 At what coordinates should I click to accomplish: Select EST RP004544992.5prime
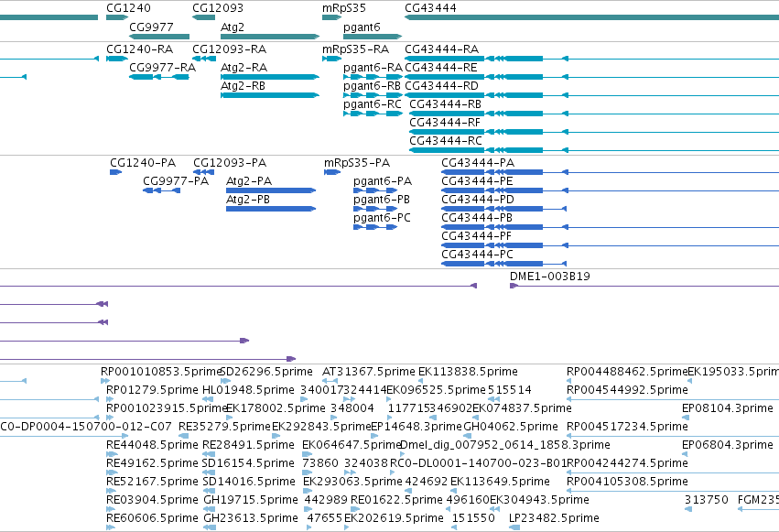click(x=673, y=399)
